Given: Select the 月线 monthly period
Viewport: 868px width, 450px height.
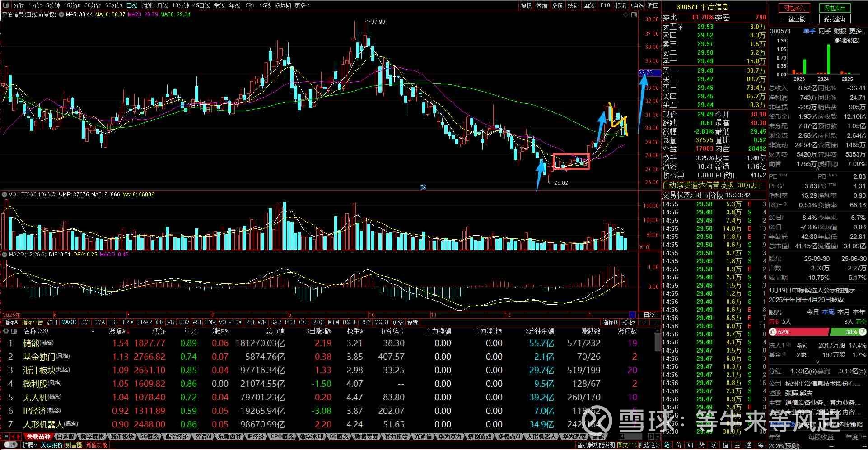Looking at the screenshot, I should coord(163,5).
